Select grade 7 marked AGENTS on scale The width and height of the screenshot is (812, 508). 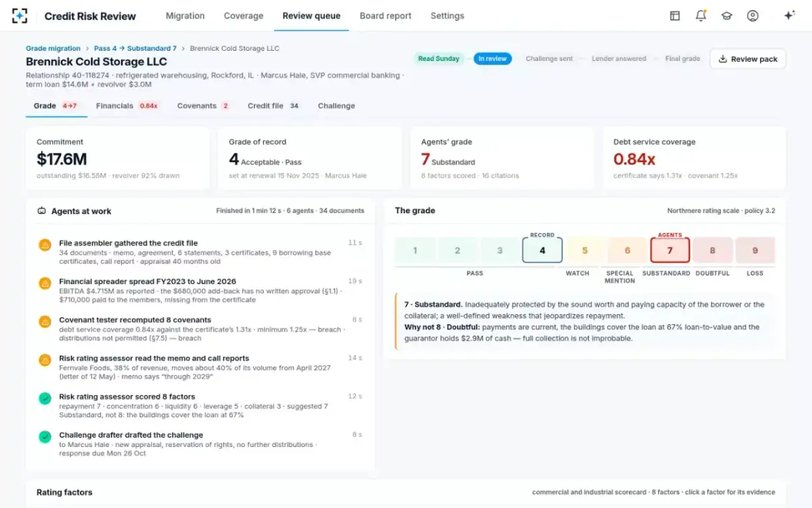[670, 250]
